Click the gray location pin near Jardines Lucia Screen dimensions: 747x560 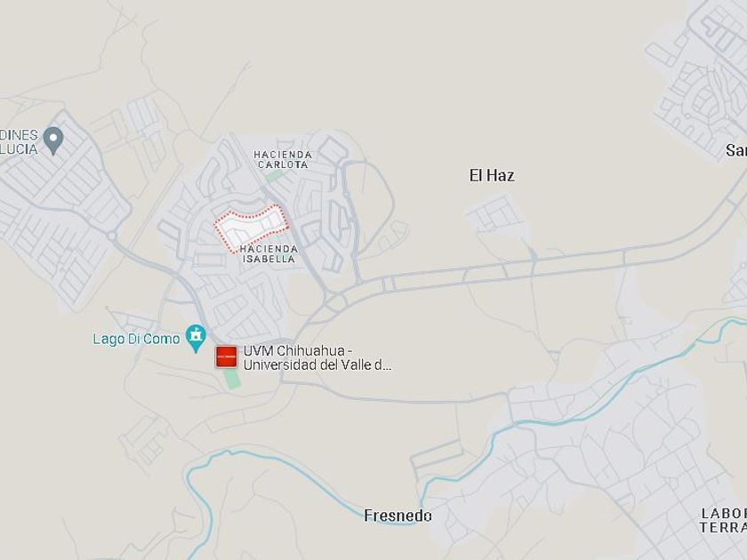[52, 140]
